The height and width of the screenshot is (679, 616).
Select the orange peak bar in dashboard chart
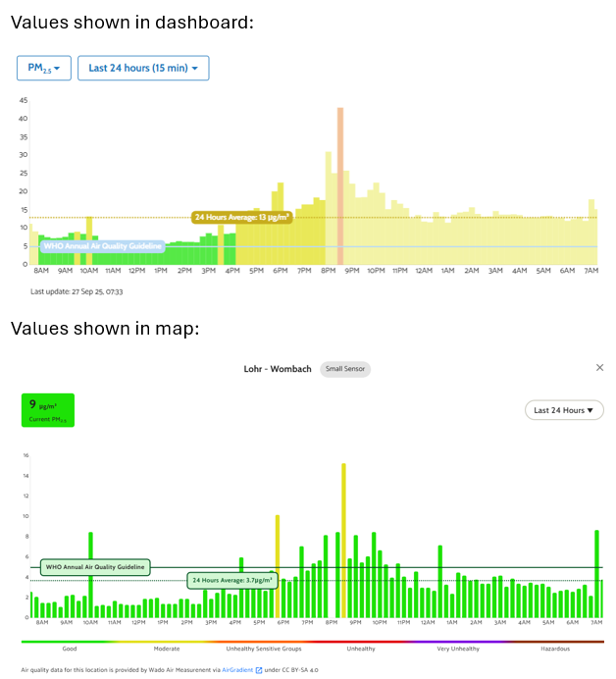[340, 185]
